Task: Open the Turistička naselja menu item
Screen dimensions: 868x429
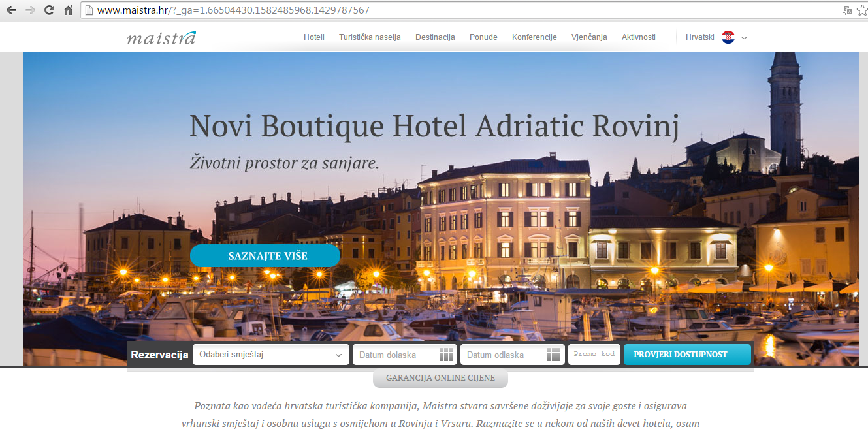Action: click(x=370, y=37)
